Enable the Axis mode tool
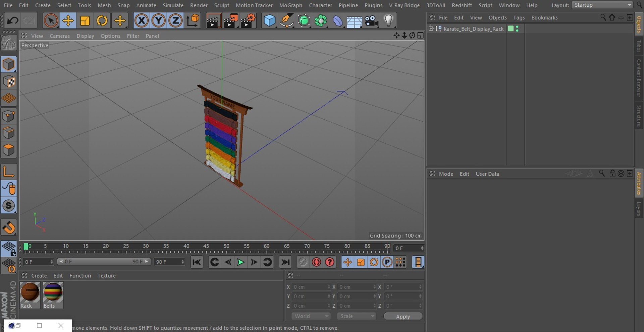 [x=9, y=172]
